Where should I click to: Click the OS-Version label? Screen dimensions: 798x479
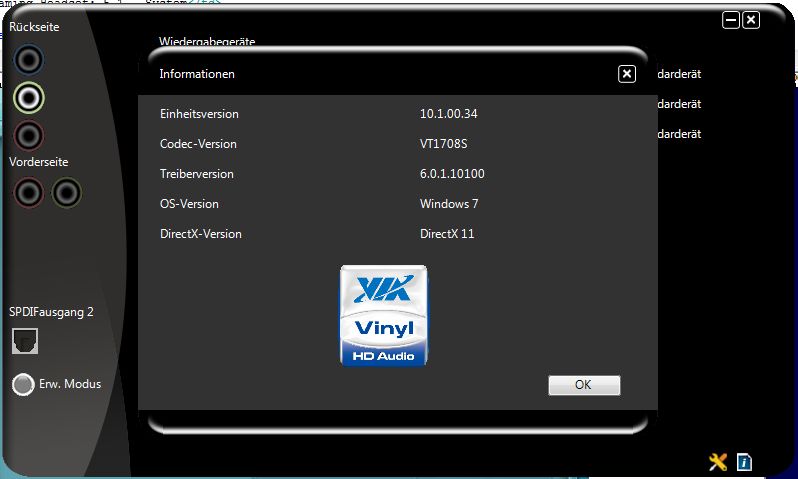pyautogui.click(x=189, y=204)
